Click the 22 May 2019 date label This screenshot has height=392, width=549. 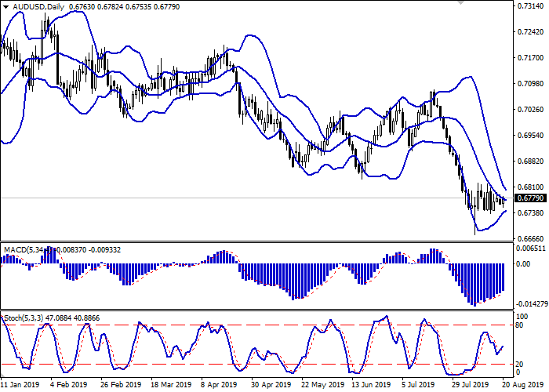coord(321,385)
